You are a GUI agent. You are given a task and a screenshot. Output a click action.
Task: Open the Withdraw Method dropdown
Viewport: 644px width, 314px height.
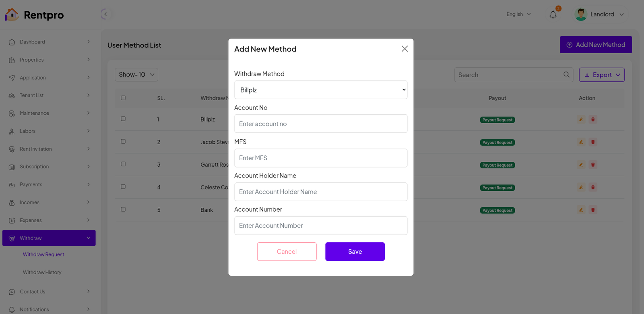point(321,90)
